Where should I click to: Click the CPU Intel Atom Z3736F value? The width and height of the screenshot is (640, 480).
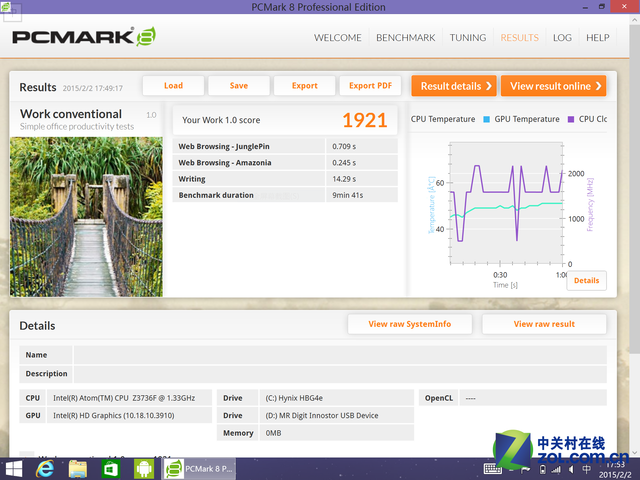coord(124,398)
